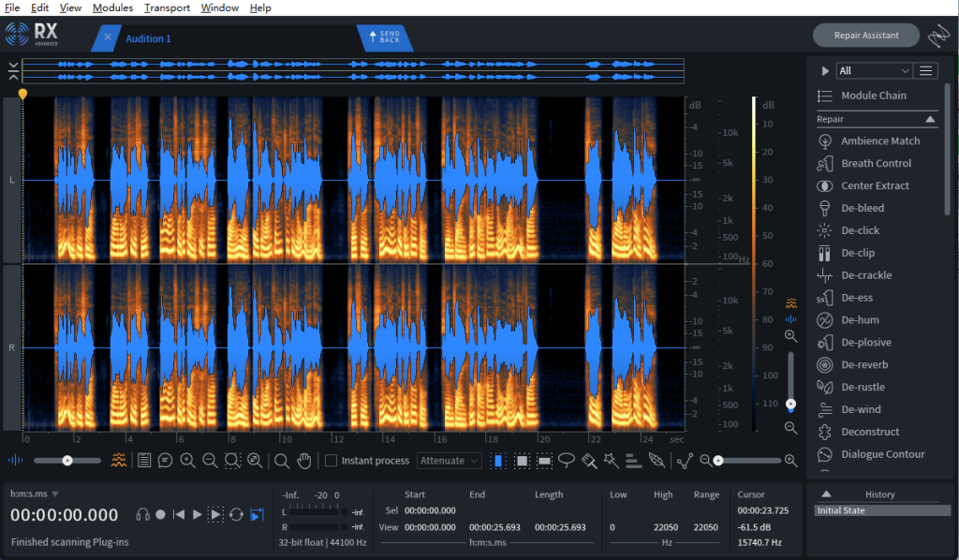Adjust the waveform/spectrogram opacity slider
The width and height of the screenshot is (959, 560).
point(67,461)
